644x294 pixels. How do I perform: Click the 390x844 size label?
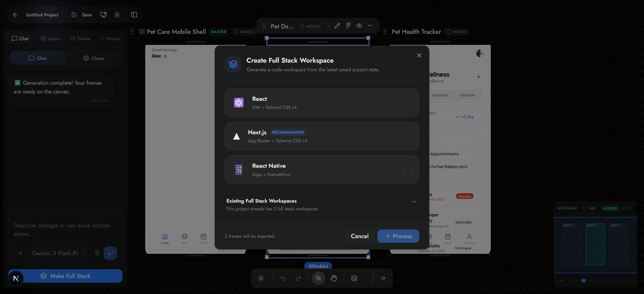tap(318, 266)
